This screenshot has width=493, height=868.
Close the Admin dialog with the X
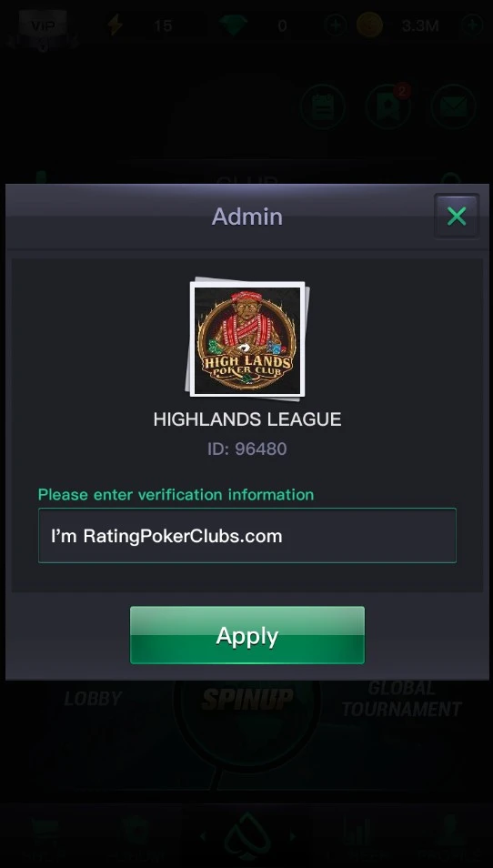pyautogui.click(x=457, y=216)
